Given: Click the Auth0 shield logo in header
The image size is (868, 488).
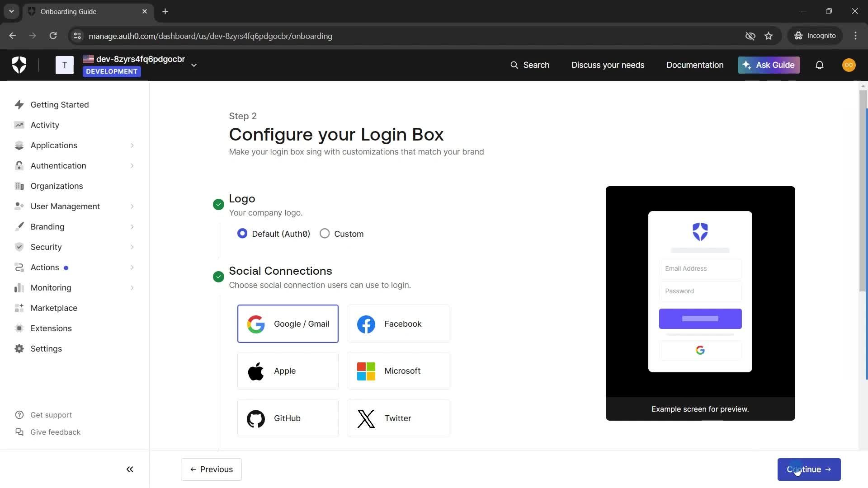Looking at the screenshot, I should [x=19, y=65].
